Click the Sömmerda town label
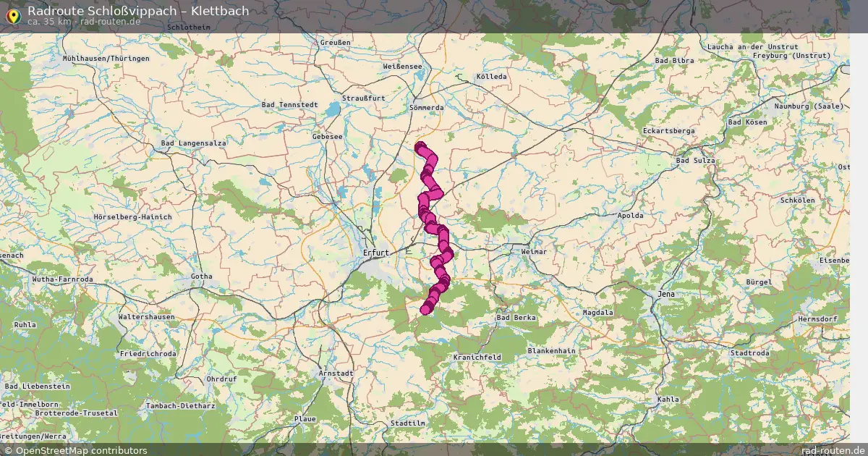The width and height of the screenshot is (868, 456). (426, 107)
